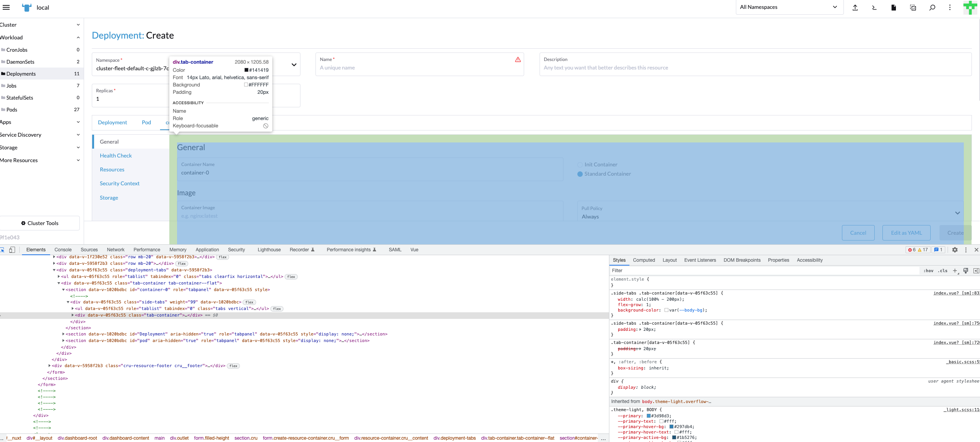Download KubeConfig via the file icon
Image resolution: width=980 pixels, height=442 pixels.
pos(893,7)
